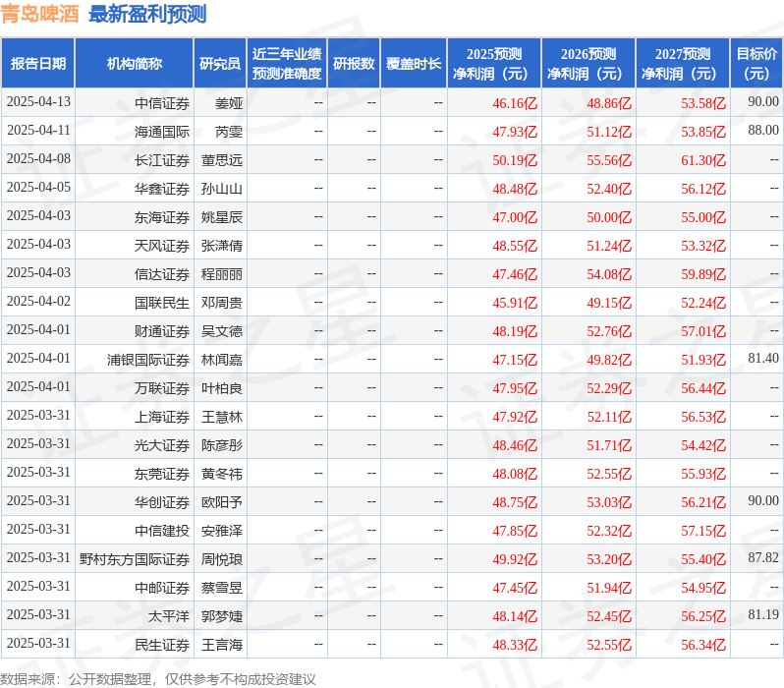Click the 覆盖时长 column header
Screen dimensions: 784x688
tap(414, 64)
